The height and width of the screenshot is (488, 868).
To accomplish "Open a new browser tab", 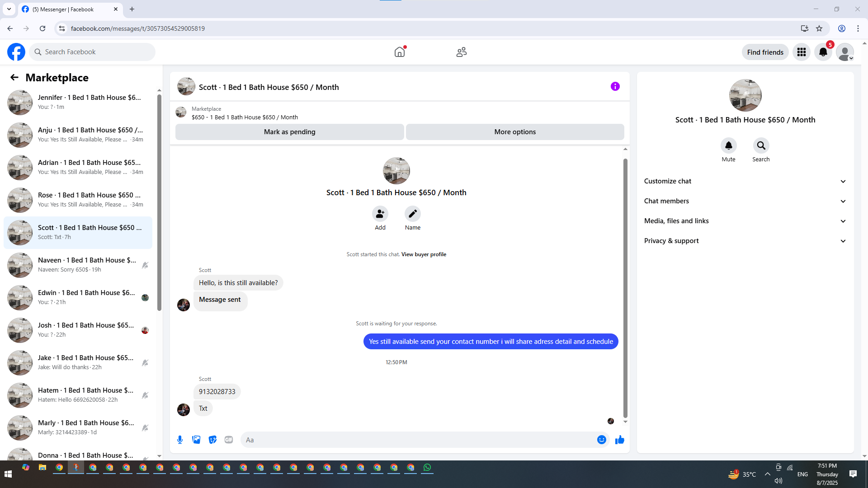I will coord(132,9).
